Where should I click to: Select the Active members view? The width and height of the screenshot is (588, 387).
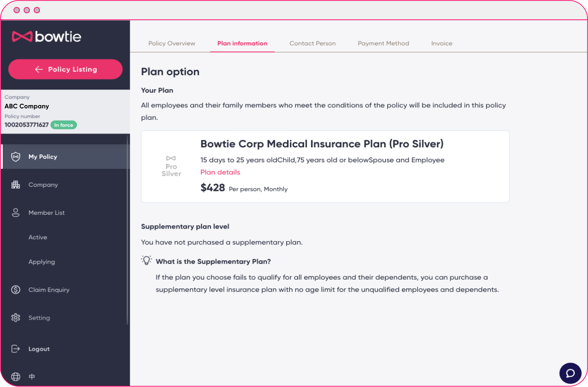(38, 237)
